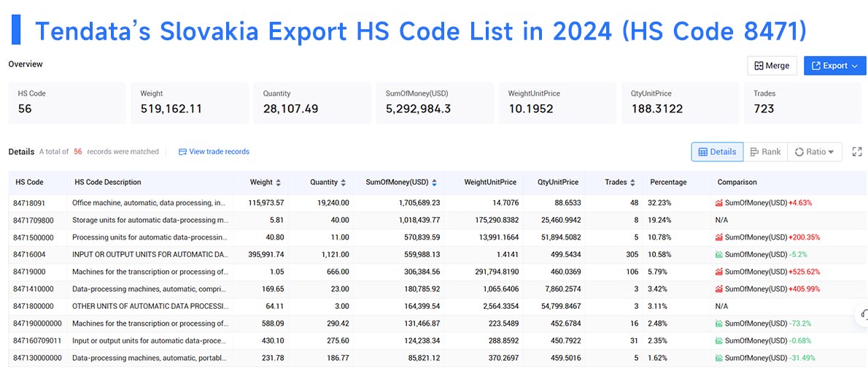Switch to the Details view tab
This screenshot has width=868, height=371.
point(718,152)
